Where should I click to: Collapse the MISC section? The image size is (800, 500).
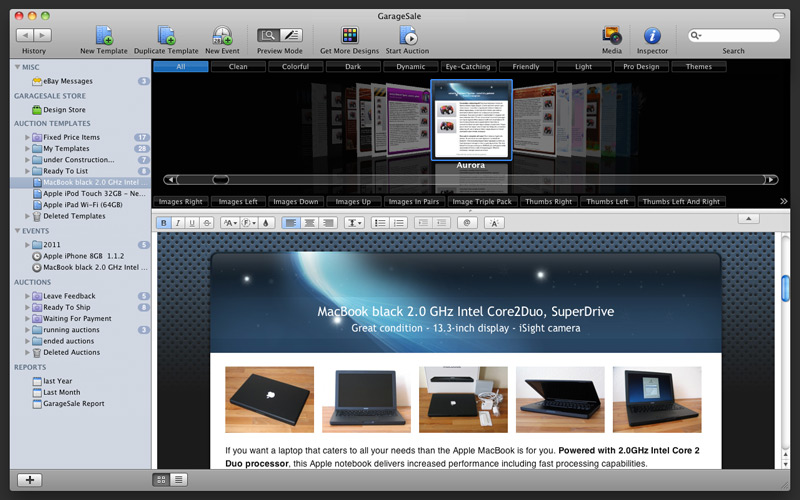click(x=17, y=67)
